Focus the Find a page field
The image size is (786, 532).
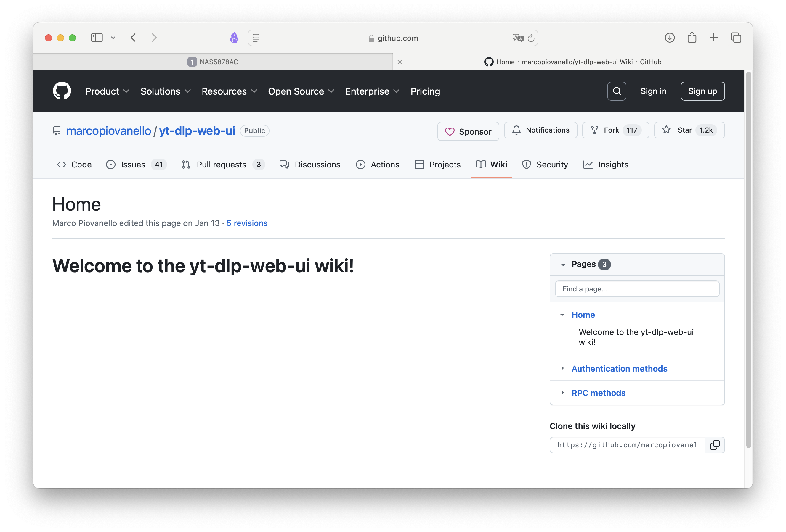point(637,289)
